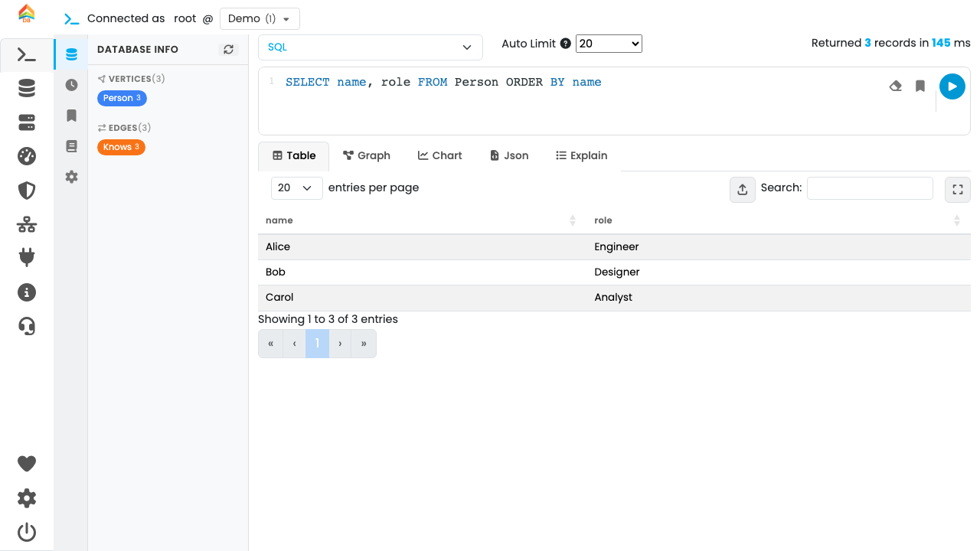Open the plug integrations sidebar icon

27,258
